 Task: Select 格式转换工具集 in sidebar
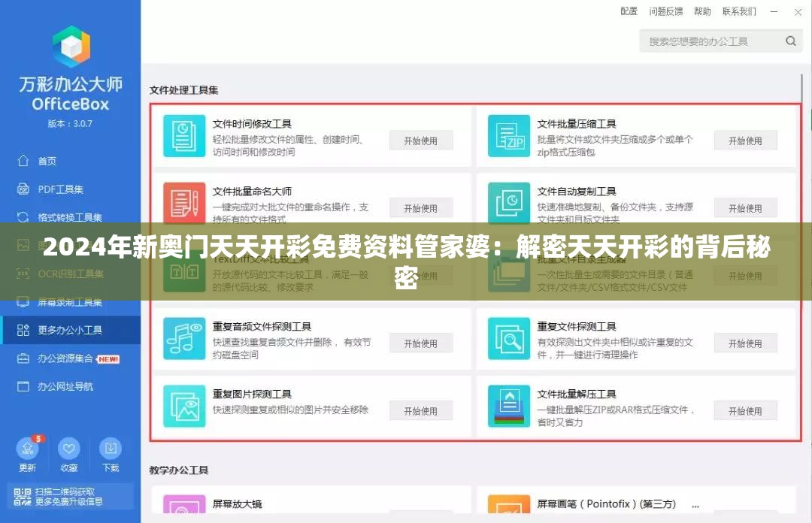click(x=70, y=217)
